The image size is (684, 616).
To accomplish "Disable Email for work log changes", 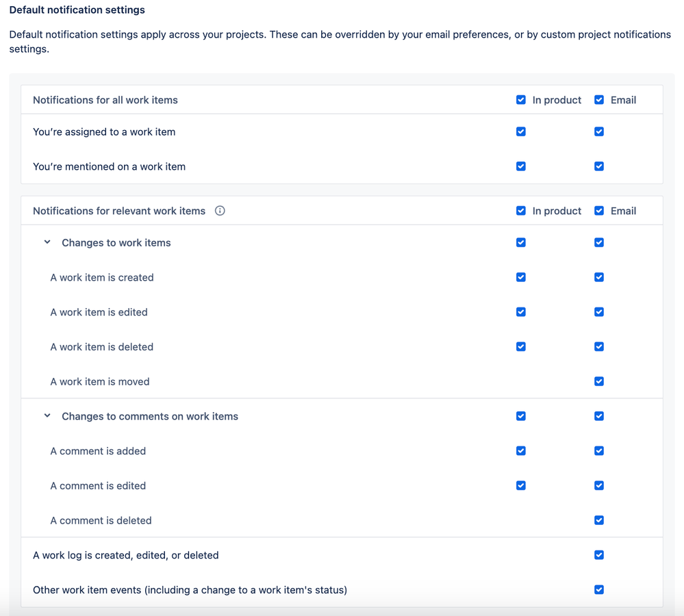I will pos(599,555).
